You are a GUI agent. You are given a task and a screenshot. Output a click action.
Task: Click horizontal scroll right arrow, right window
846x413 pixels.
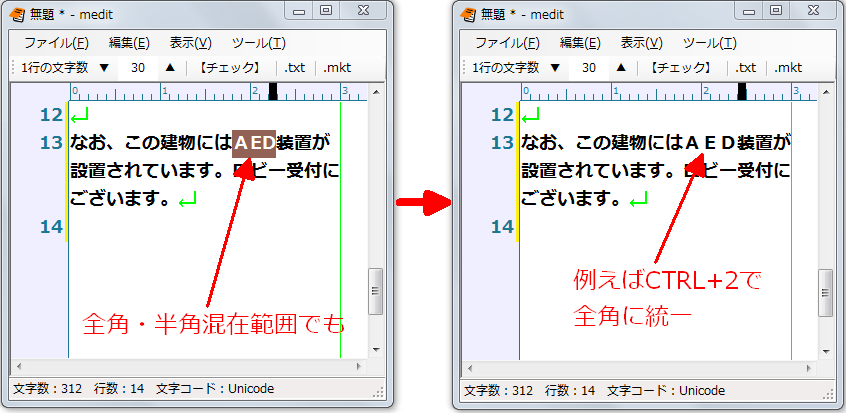pyautogui.click(x=810, y=369)
